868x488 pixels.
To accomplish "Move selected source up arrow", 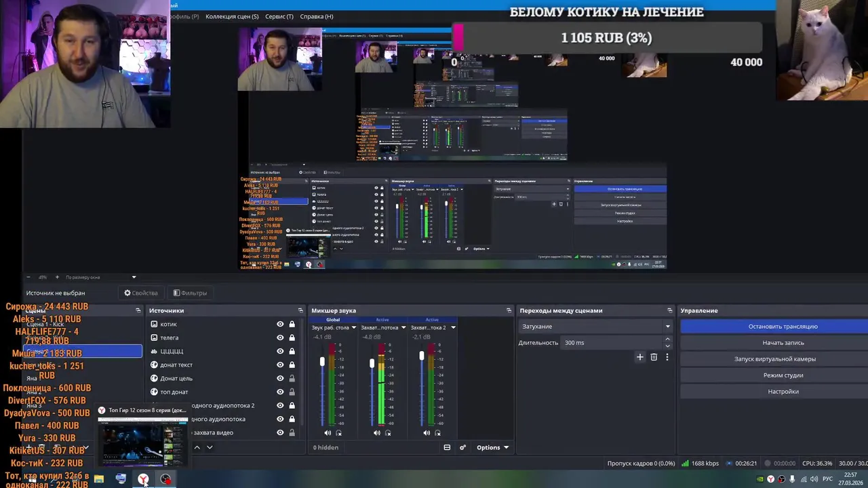I will pyautogui.click(x=197, y=447).
